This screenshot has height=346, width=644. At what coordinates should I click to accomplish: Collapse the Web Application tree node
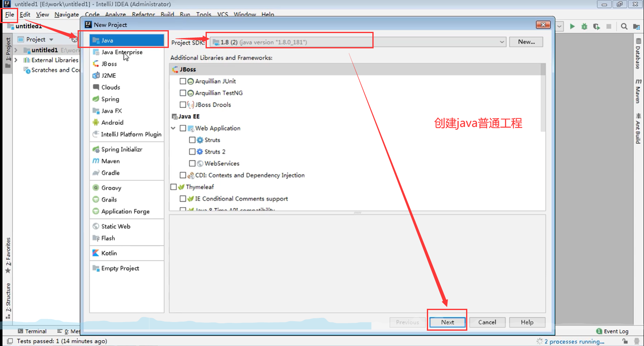coord(173,128)
